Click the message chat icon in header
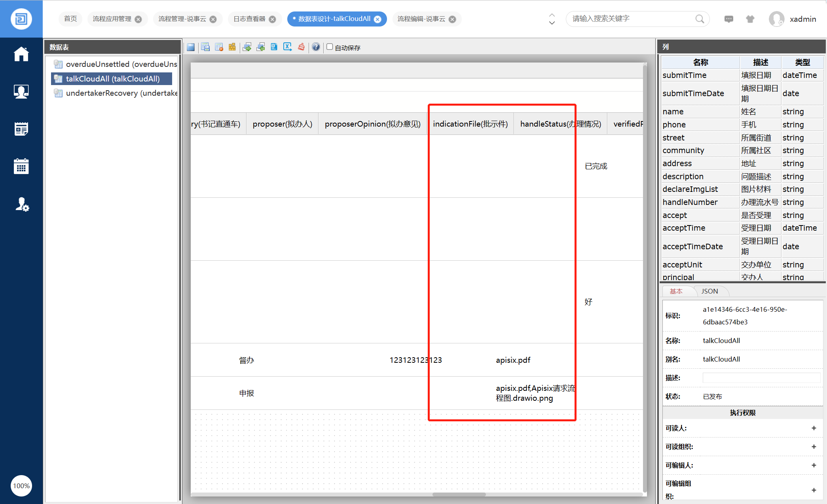This screenshot has width=827, height=504. [728, 19]
